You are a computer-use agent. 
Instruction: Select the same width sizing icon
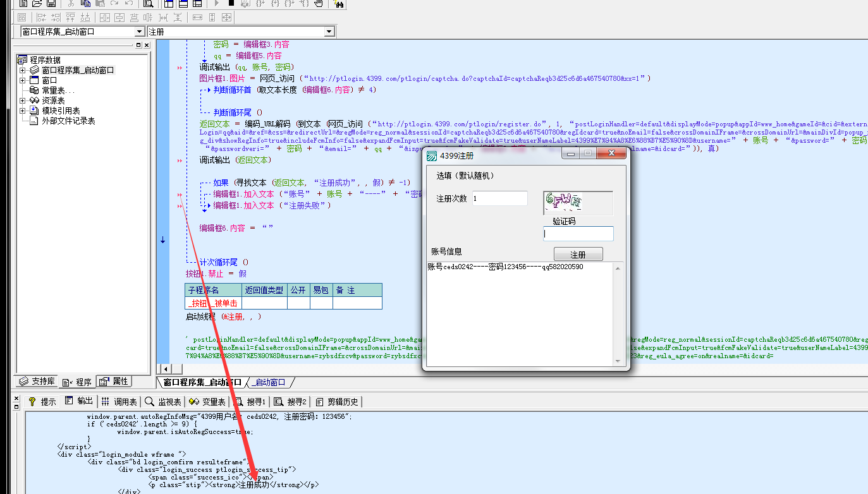[197, 17]
